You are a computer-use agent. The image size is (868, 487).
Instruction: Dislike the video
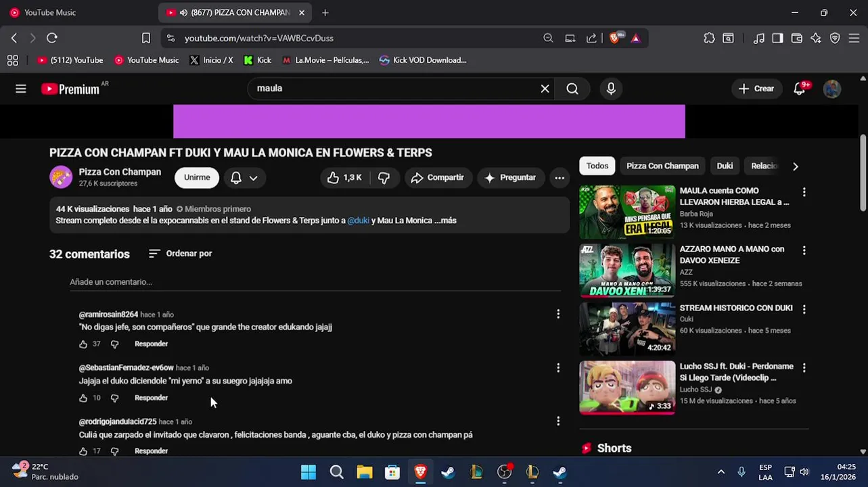[x=384, y=177]
